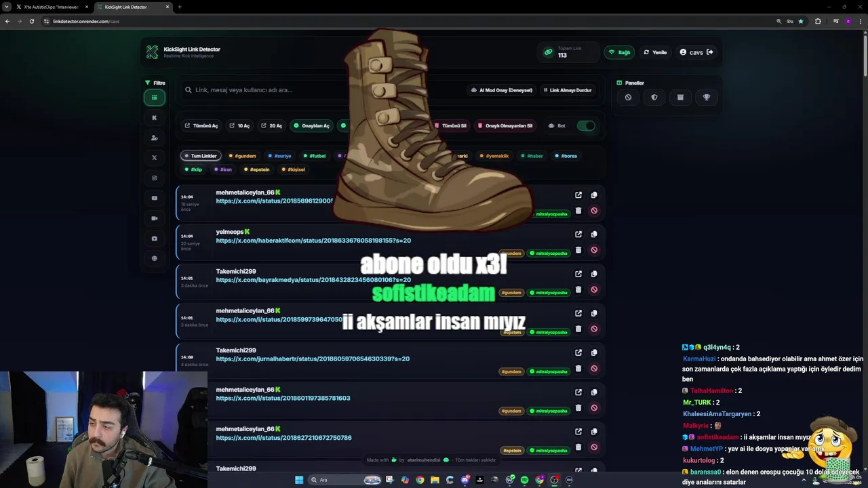Open the jurnalhabertr status link
The width and height of the screenshot is (868, 488).
coord(313,359)
